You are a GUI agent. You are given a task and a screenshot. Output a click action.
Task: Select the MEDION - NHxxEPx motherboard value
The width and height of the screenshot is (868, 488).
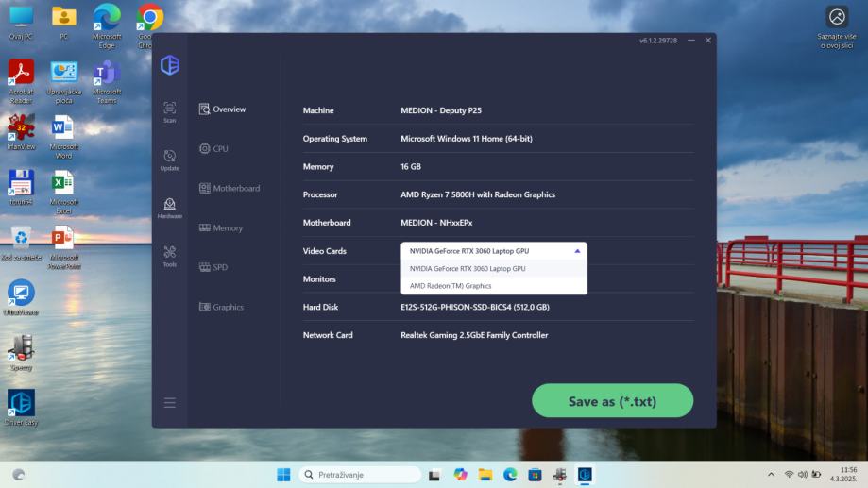[x=436, y=223]
